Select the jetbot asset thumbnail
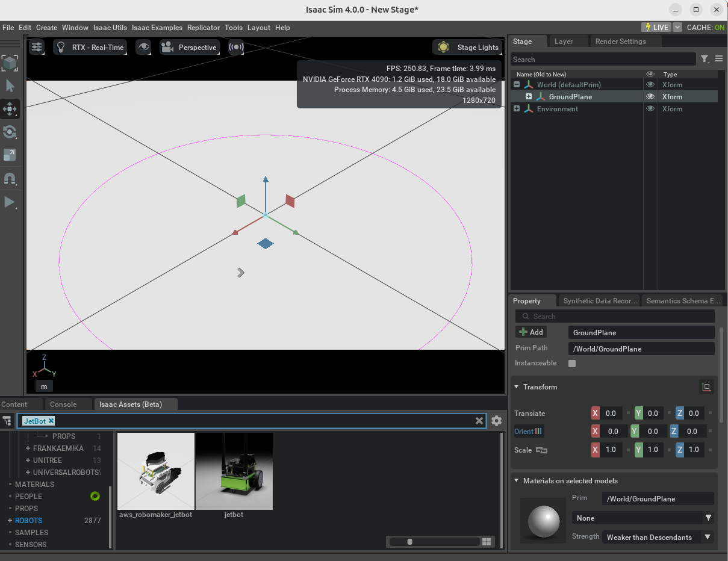728x561 pixels. tap(234, 471)
